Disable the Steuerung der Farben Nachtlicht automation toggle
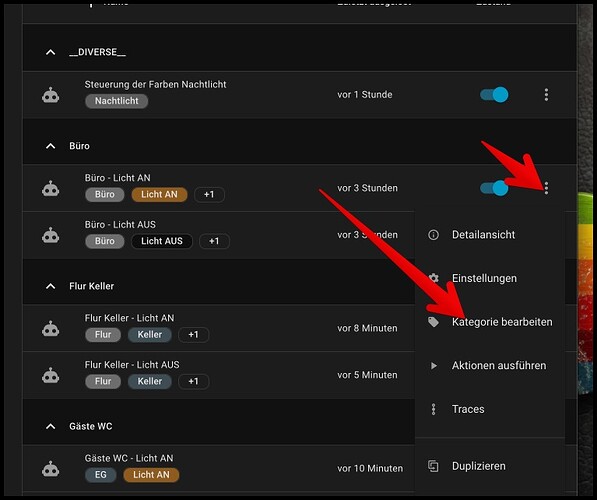 coord(494,95)
